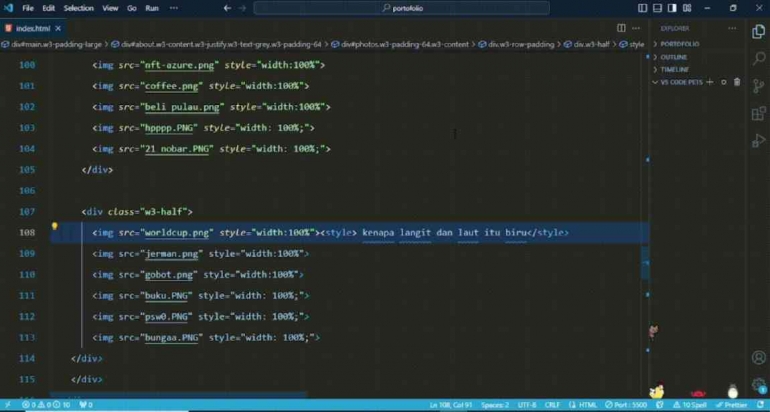The height and width of the screenshot is (412, 770).
Task: Open 10 Spell checker status
Action: tap(689, 405)
